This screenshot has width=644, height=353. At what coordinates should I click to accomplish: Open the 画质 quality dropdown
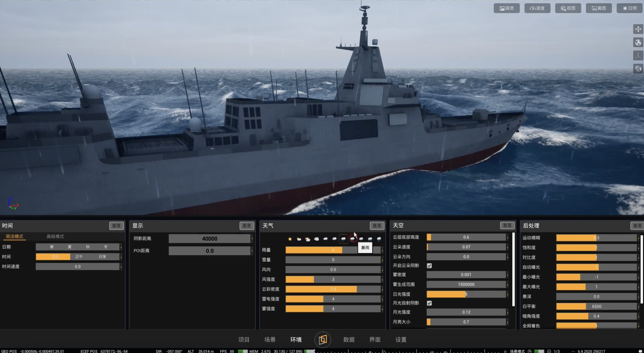coord(507,8)
